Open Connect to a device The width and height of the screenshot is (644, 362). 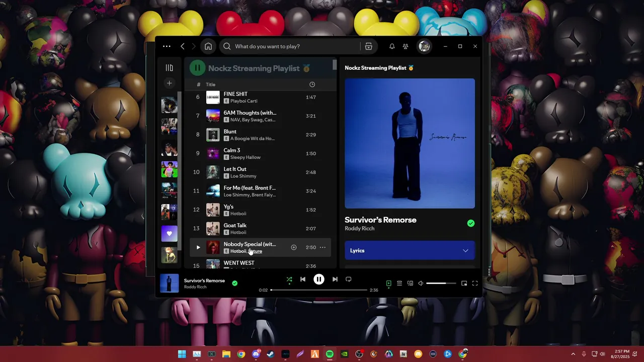point(410,284)
